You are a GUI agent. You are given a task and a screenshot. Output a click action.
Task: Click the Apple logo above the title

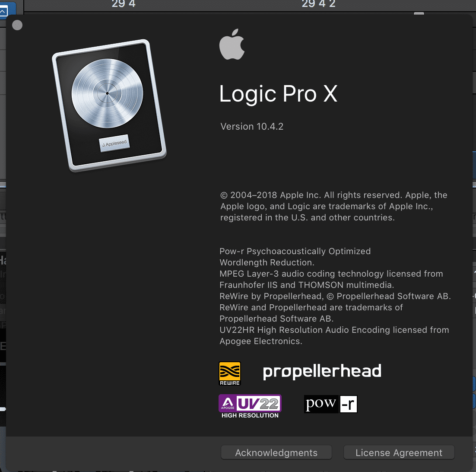click(x=232, y=45)
